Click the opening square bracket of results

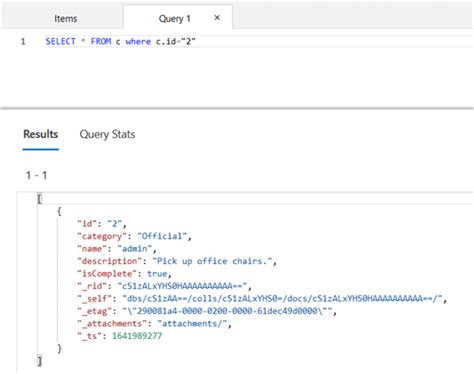pos(39,199)
